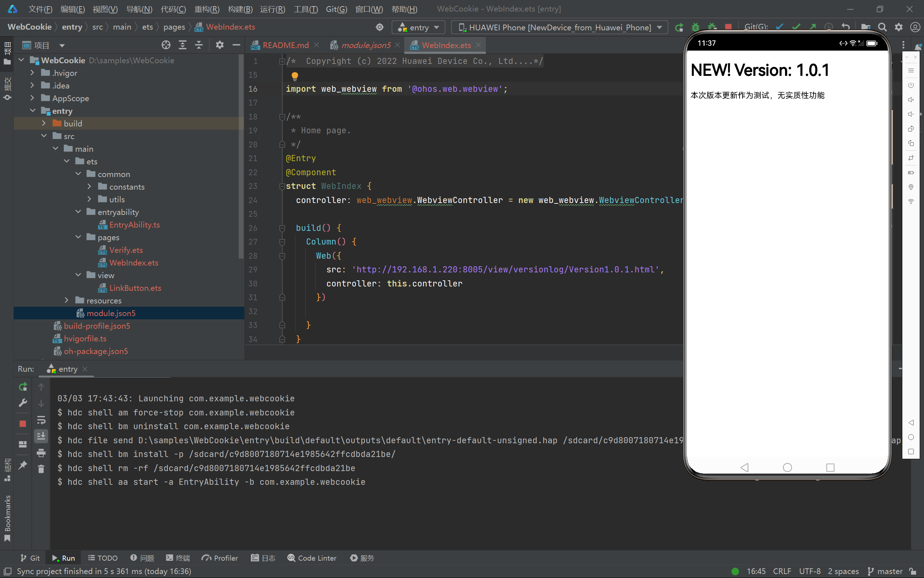Image resolution: width=924 pixels, height=578 pixels.
Task: Fold the struct WebIndex code block
Action: click(282, 186)
